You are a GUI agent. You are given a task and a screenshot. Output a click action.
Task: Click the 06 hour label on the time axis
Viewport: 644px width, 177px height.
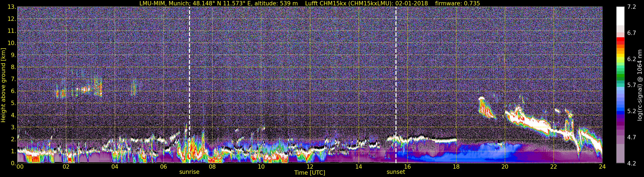coord(164,167)
